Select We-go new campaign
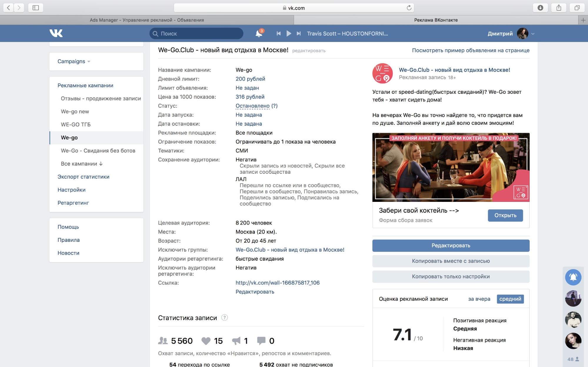This screenshot has height=367, width=588. (x=75, y=111)
